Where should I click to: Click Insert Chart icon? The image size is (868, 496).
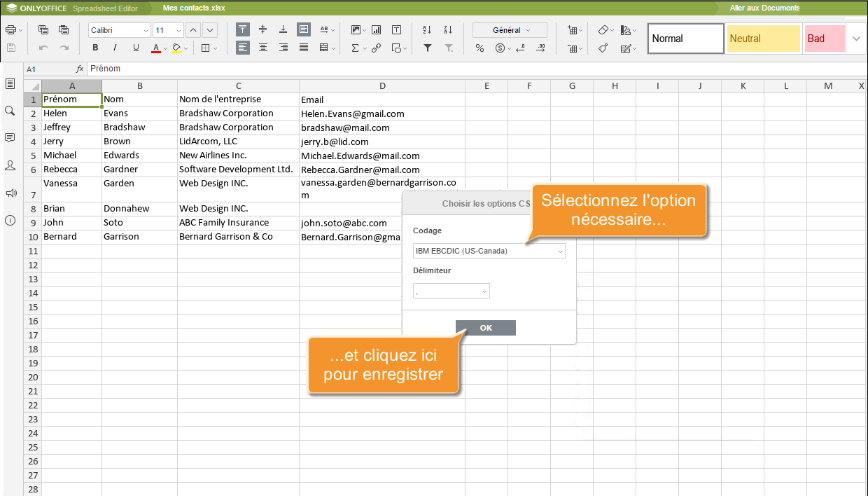(377, 29)
